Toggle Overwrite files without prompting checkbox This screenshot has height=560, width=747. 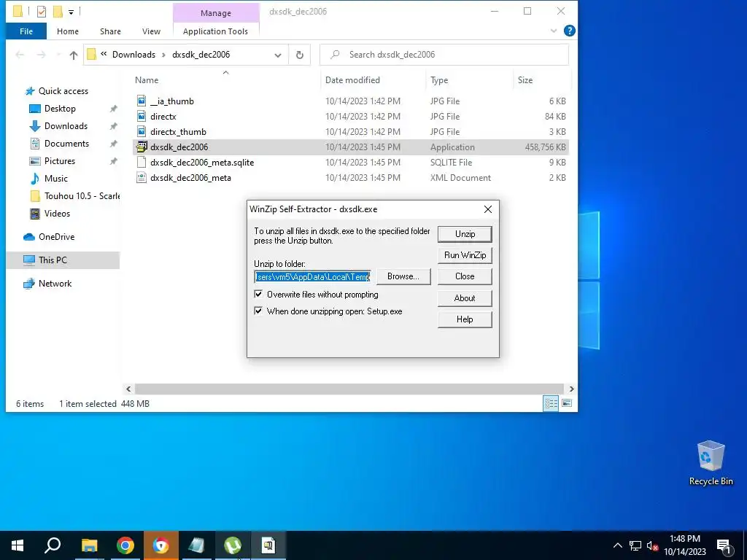tap(258, 295)
